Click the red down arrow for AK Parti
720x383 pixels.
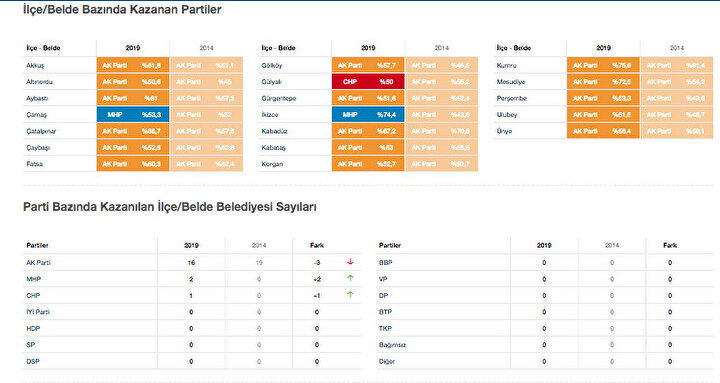pos(350,262)
